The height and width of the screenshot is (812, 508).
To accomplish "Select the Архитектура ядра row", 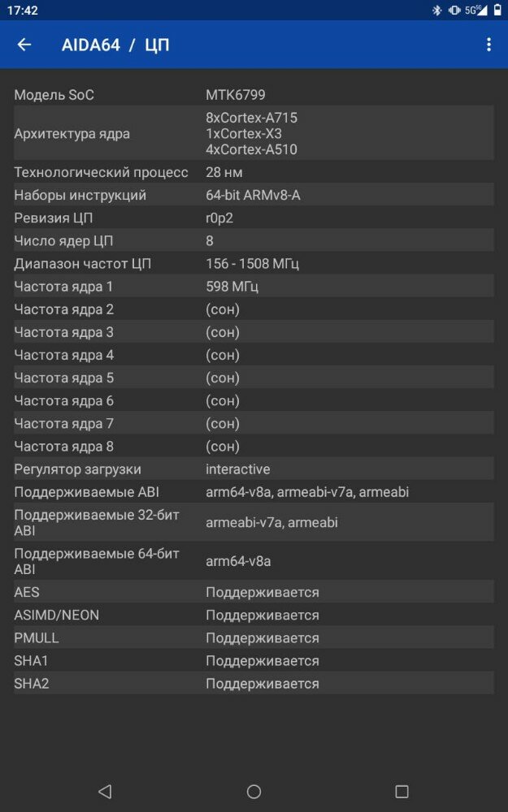I will [254, 133].
